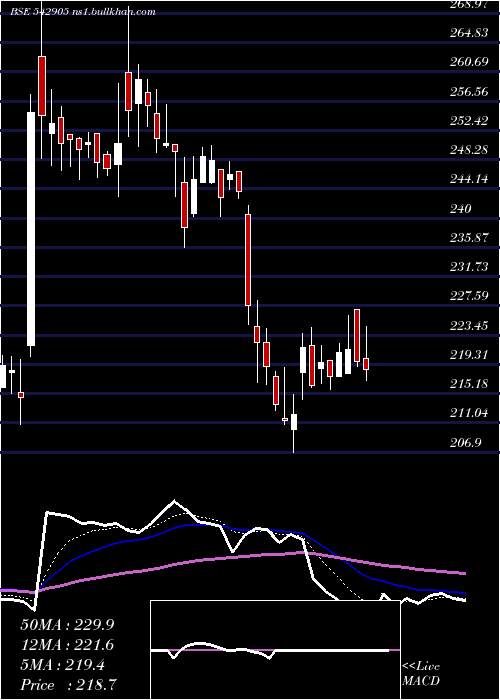The width and height of the screenshot is (500, 700).
Task: Click the MACD inset chart panel
Action: [275, 650]
